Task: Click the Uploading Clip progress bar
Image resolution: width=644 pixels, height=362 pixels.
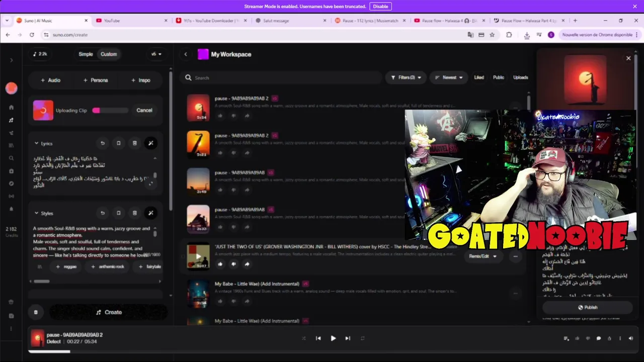Action: pos(110,110)
